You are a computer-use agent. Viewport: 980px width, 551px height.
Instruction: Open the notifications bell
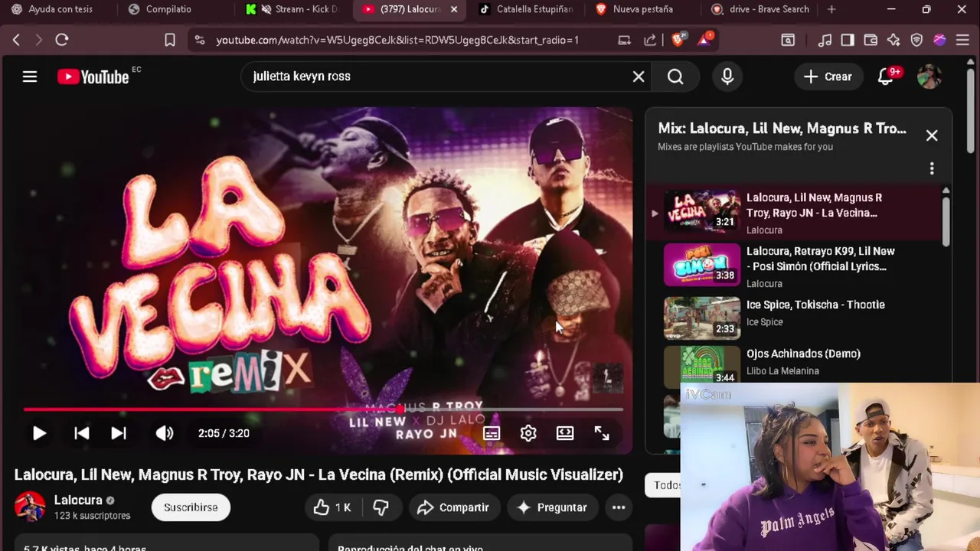[886, 77]
